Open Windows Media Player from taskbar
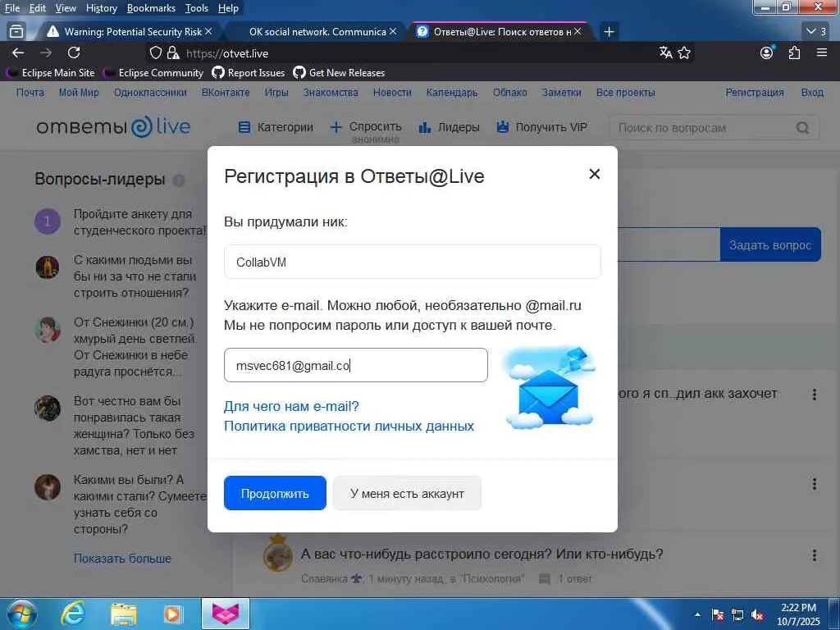The width and height of the screenshot is (840, 630). click(173, 614)
